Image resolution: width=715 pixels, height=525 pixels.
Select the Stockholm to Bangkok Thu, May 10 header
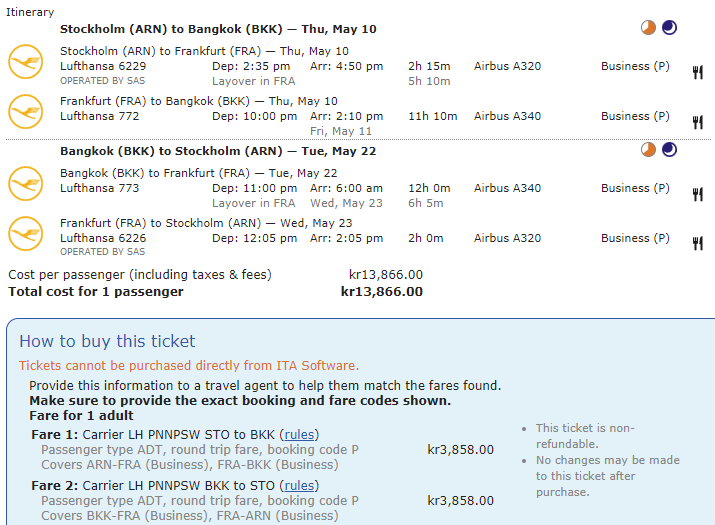coord(218,29)
